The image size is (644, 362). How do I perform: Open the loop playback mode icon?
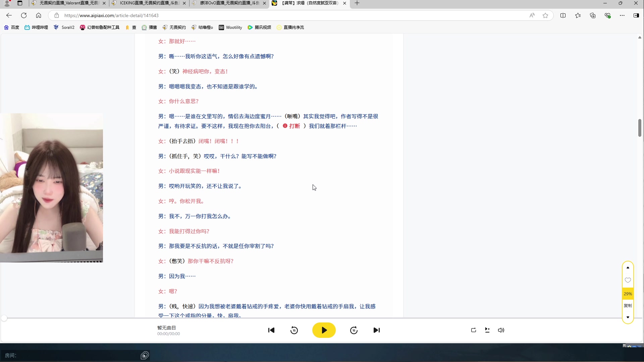pos(473,330)
